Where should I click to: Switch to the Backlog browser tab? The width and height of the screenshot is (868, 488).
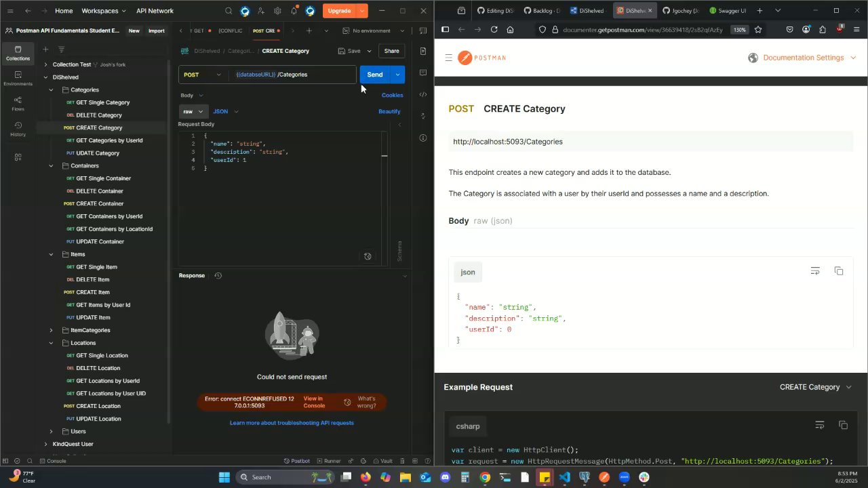[x=541, y=11]
